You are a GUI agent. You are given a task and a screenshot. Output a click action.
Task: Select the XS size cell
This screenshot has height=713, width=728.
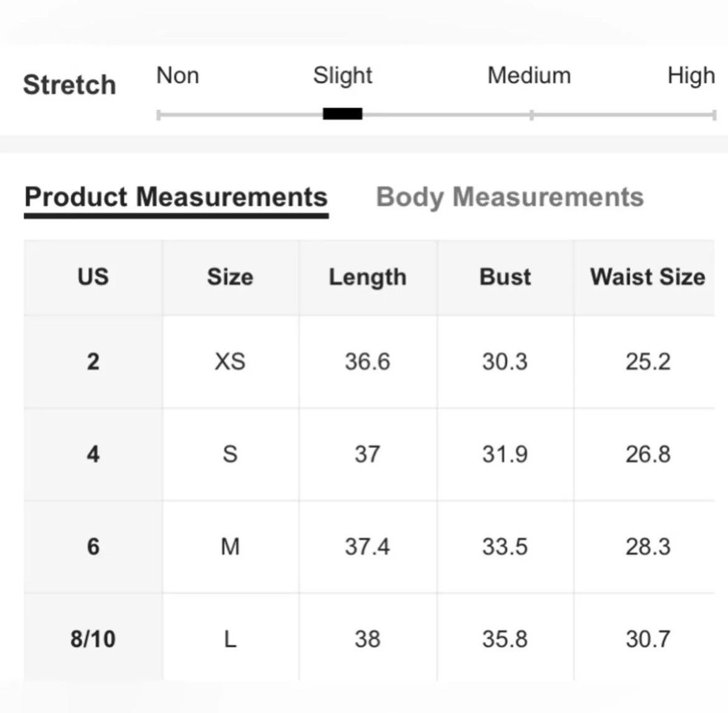pyautogui.click(x=230, y=361)
